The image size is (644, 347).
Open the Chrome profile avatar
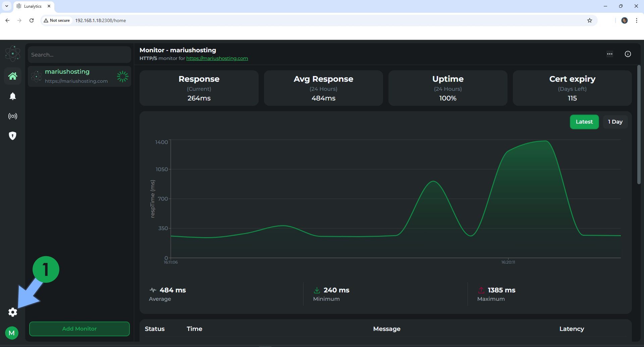[625, 20]
